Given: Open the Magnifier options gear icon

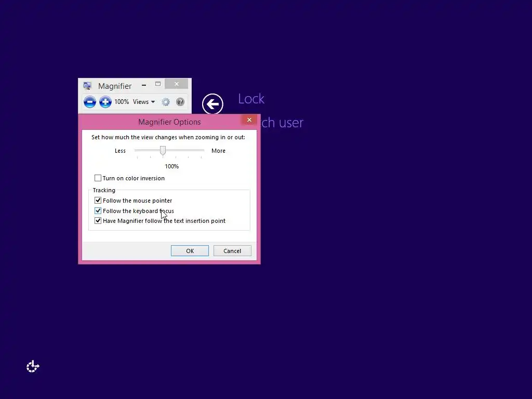Looking at the screenshot, I should (166, 102).
